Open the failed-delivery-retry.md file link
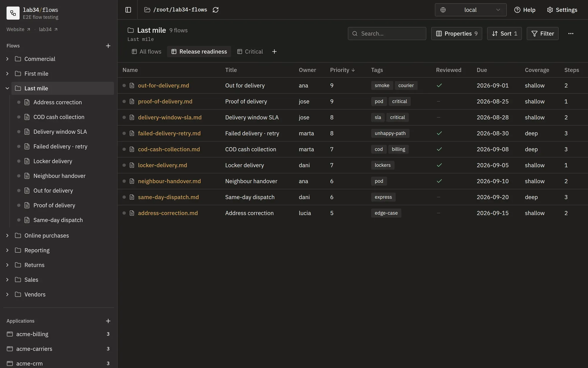This screenshot has width=588, height=368. (169, 133)
